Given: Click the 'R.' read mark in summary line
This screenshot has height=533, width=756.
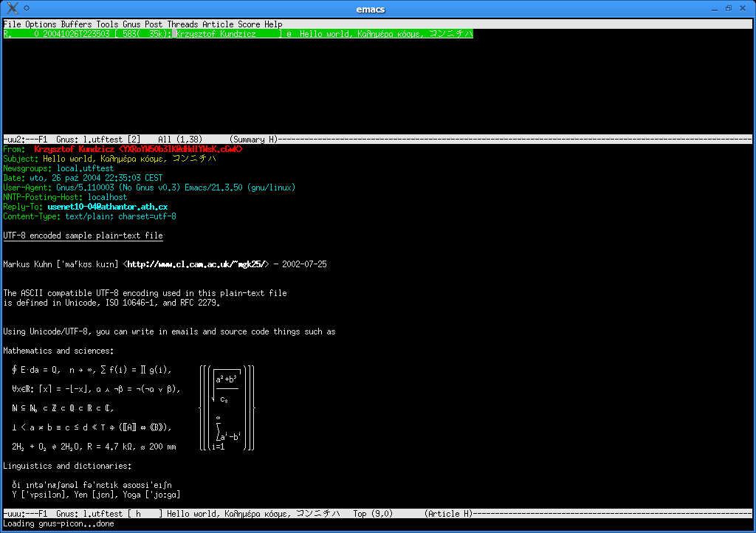Looking at the screenshot, I should [7, 34].
